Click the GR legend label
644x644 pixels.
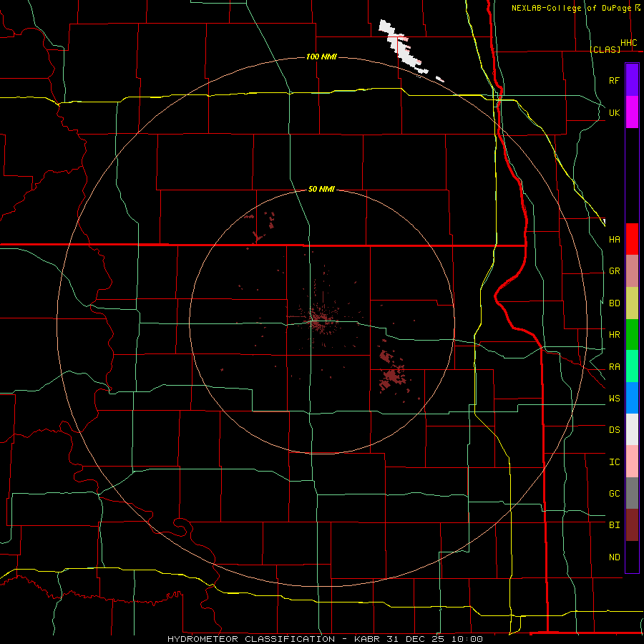click(x=614, y=271)
